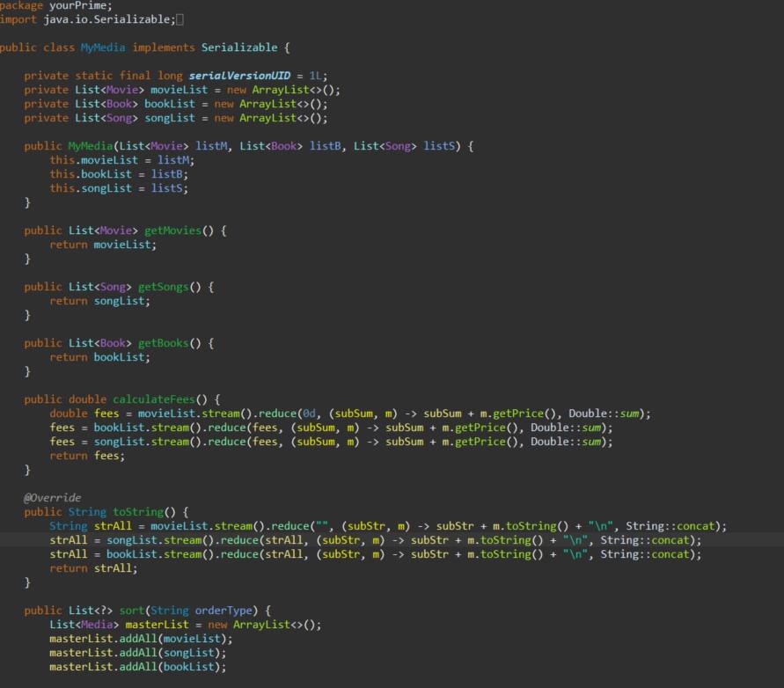The image size is (784, 688).
Task: Click 'songList' in the private field declaration
Action: 170,118
